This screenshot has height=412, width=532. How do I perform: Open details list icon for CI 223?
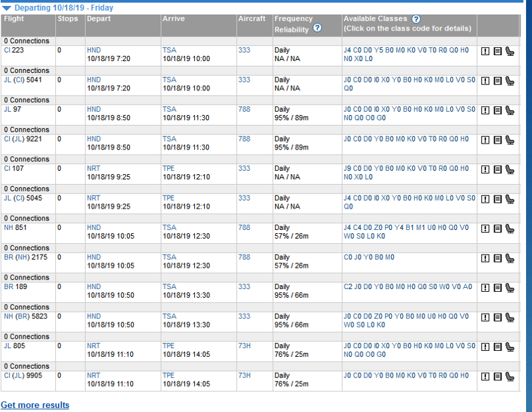[497, 52]
